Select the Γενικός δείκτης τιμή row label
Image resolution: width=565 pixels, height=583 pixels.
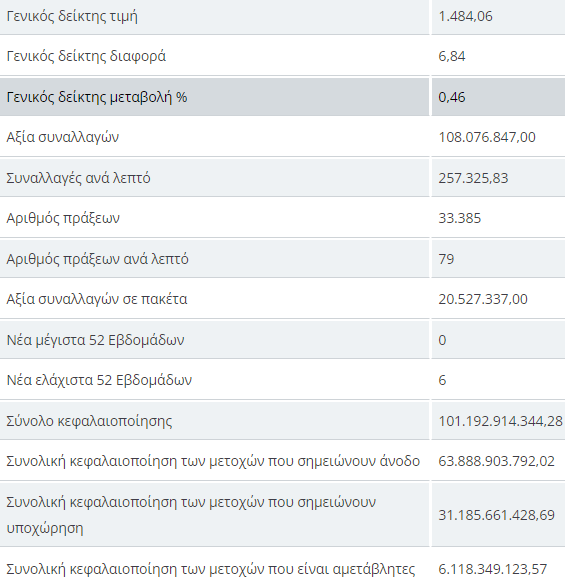click(72, 16)
